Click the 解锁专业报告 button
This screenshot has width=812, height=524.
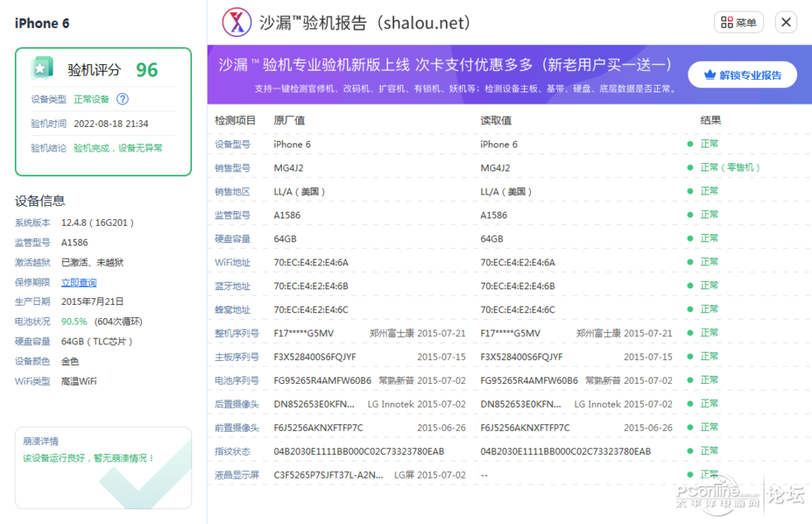[742, 75]
